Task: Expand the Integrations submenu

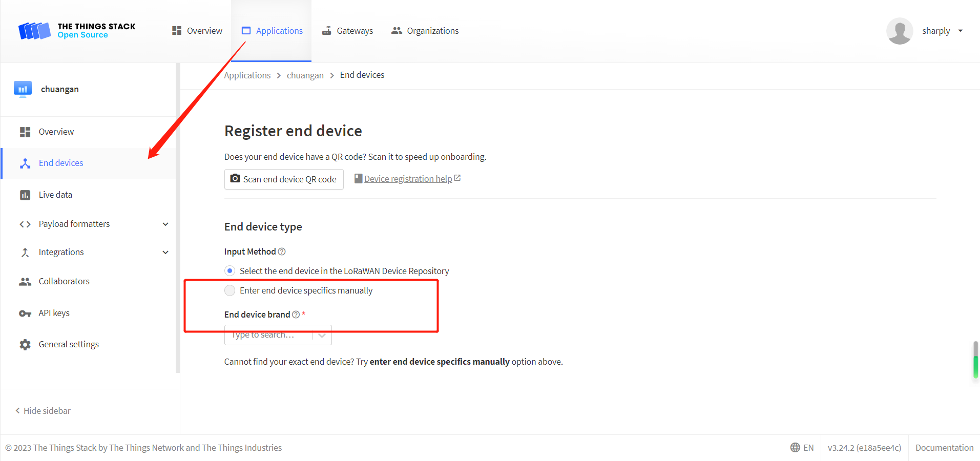Action: coord(165,252)
